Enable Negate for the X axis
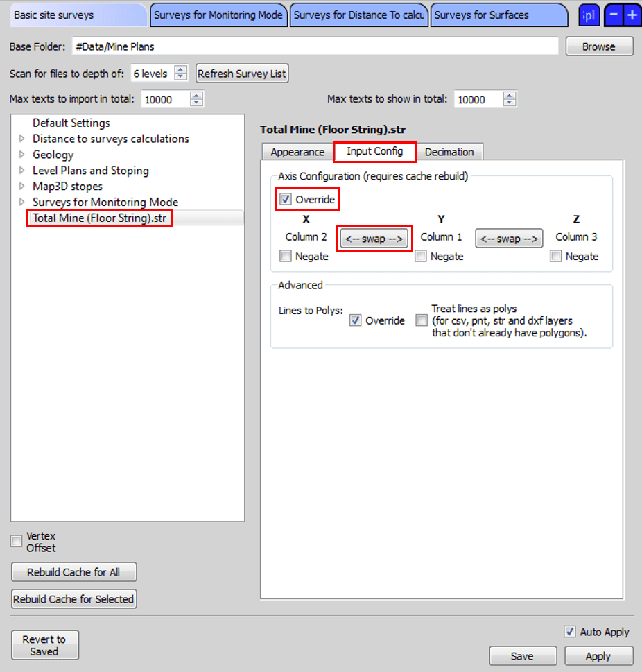 [285, 256]
